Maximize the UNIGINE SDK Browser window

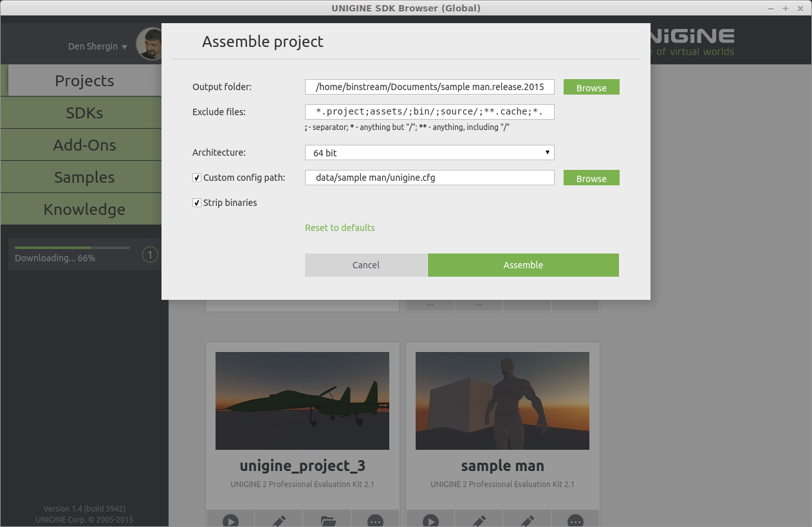[786, 8]
